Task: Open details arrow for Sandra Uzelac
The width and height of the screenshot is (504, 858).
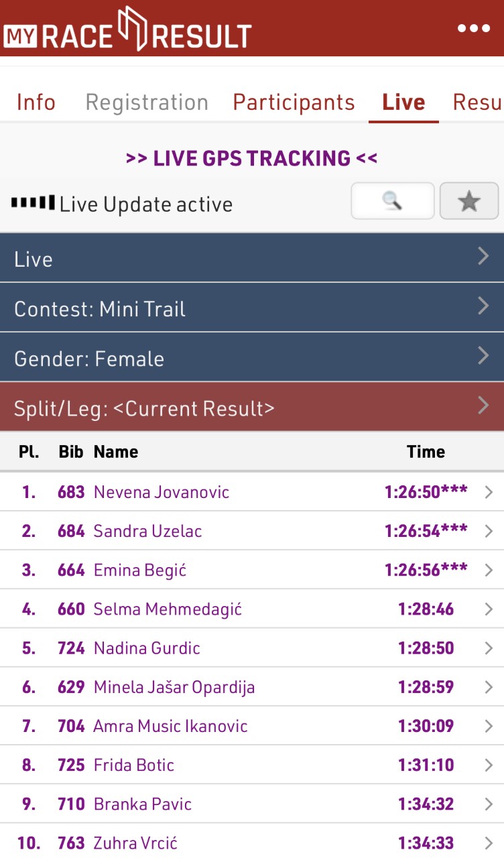Action: tap(489, 532)
